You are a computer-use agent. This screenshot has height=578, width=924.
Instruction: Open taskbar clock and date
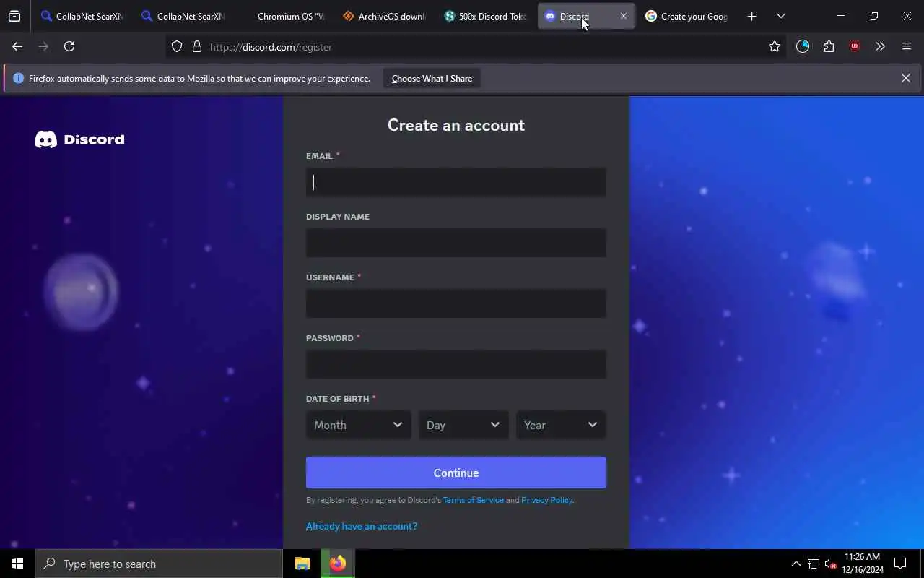click(x=862, y=564)
